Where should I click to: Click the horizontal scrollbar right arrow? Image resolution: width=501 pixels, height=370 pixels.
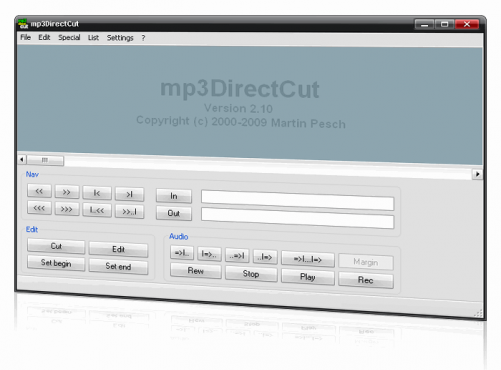click(x=477, y=174)
